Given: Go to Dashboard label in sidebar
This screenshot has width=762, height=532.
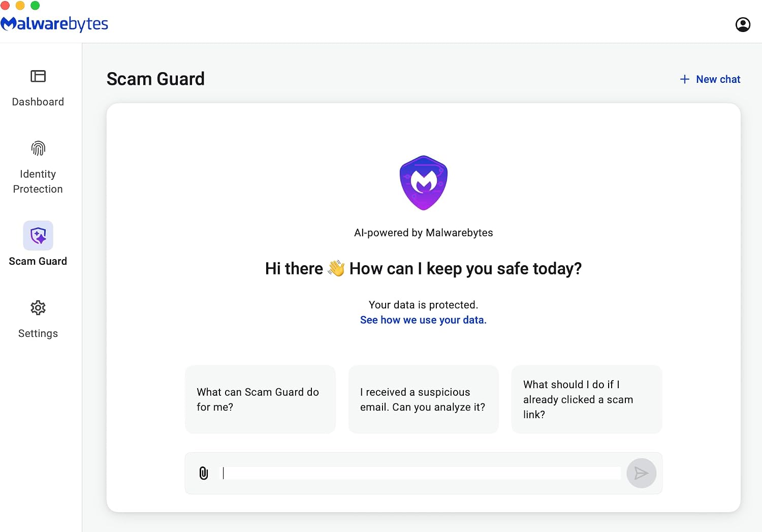Looking at the screenshot, I should pos(38,102).
